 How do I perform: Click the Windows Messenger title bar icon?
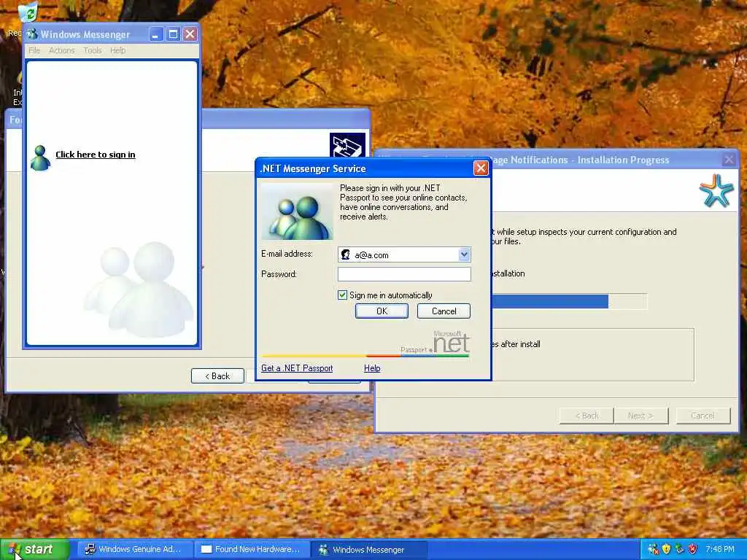pos(32,34)
